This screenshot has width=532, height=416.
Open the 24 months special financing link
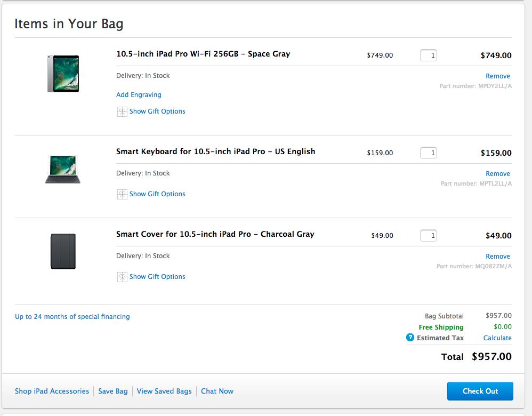tap(72, 316)
